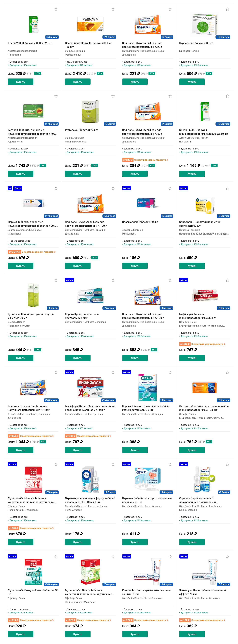Image resolution: width=238 pixels, height=644 pixels.
Task: Favorite the Sensodyne Паста зубная star
Action: click(227, 556)
